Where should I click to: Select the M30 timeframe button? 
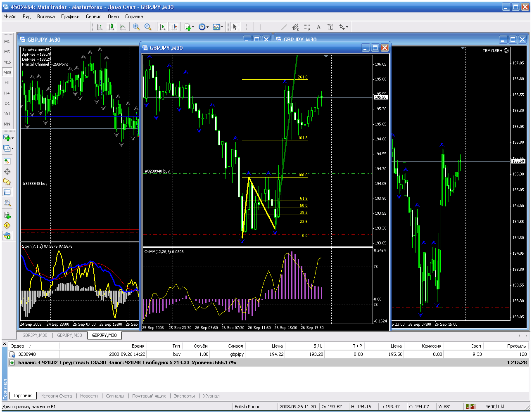pos(7,73)
